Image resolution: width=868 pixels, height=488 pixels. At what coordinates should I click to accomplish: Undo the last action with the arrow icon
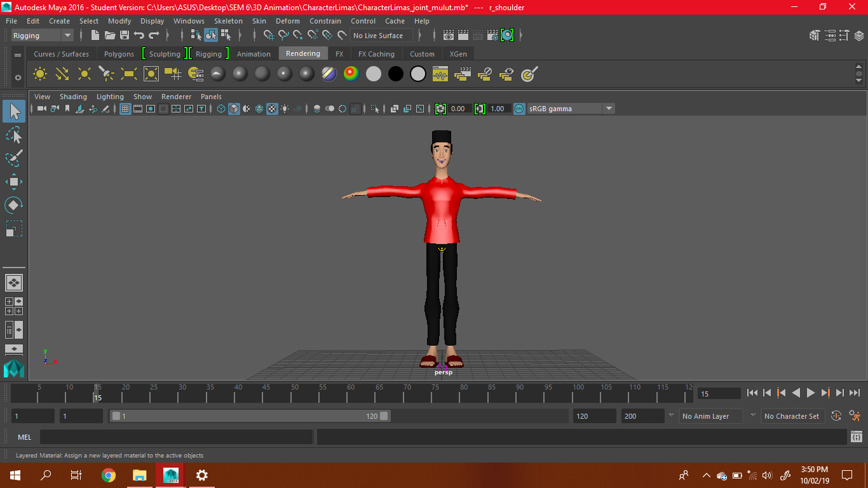pos(139,36)
